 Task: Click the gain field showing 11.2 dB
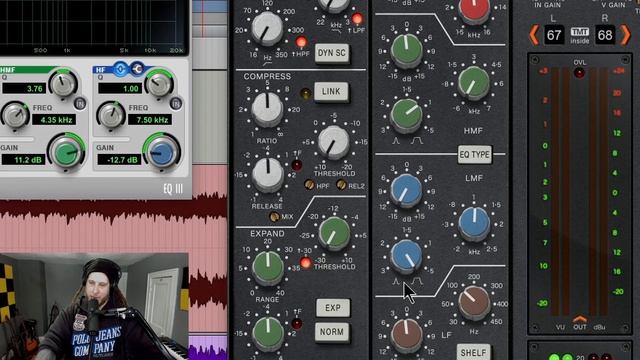(x=23, y=160)
